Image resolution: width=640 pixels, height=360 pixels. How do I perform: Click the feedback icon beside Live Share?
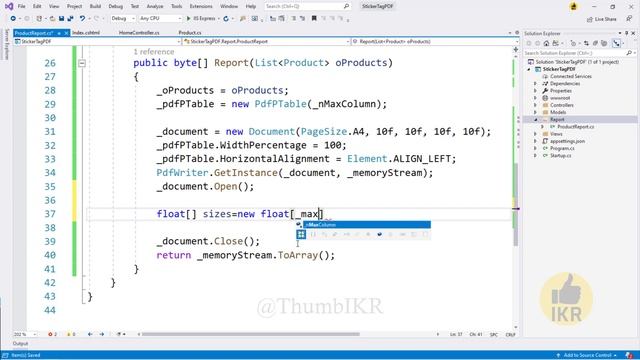[629, 19]
